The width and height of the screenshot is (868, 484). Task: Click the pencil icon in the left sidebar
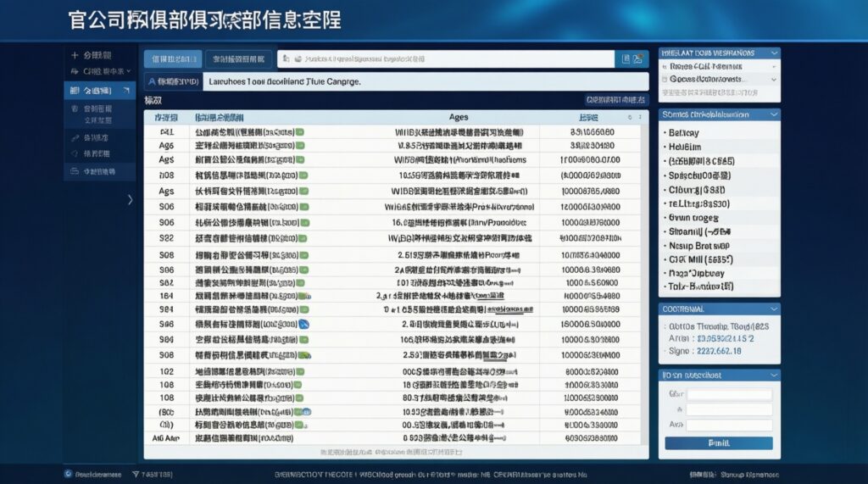click(x=76, y=136)
